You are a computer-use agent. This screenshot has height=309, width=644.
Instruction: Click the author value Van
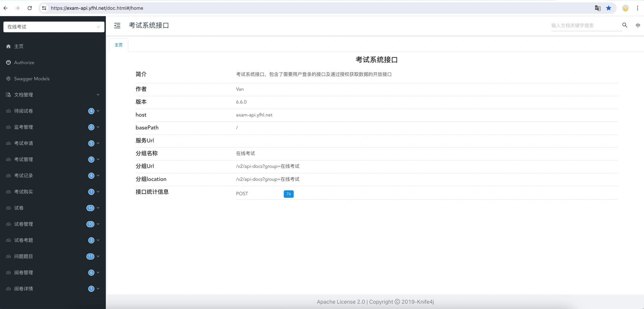click(x=240, y=89)
